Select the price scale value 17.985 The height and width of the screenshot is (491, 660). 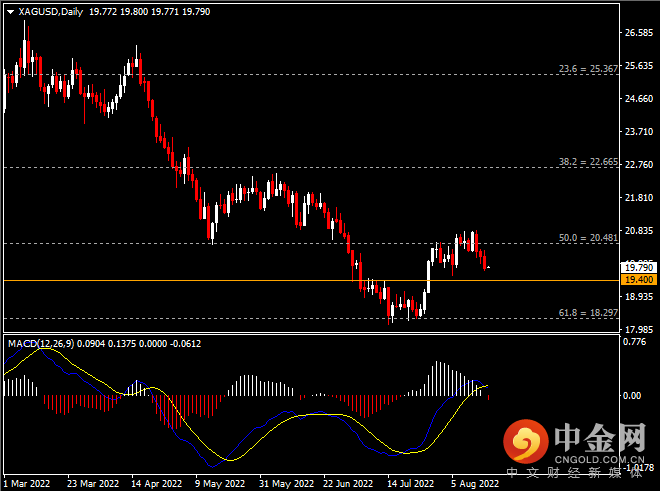click(639, 329)
